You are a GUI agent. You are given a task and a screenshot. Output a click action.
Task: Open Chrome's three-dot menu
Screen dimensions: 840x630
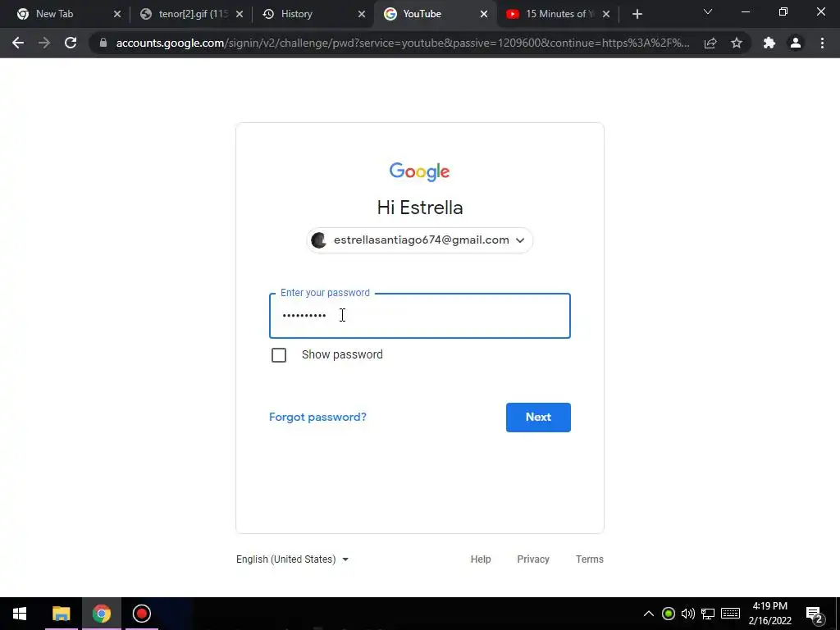pyautogui.click(x=822, y=43)
